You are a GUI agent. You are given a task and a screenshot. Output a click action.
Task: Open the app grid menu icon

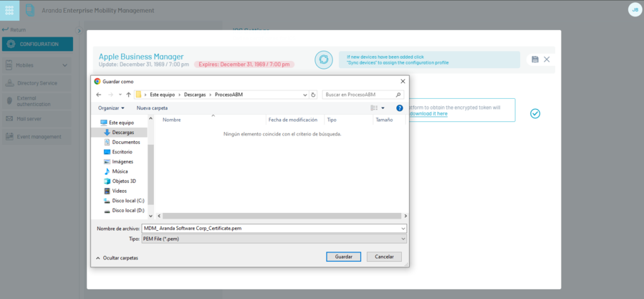pos(9,10)
